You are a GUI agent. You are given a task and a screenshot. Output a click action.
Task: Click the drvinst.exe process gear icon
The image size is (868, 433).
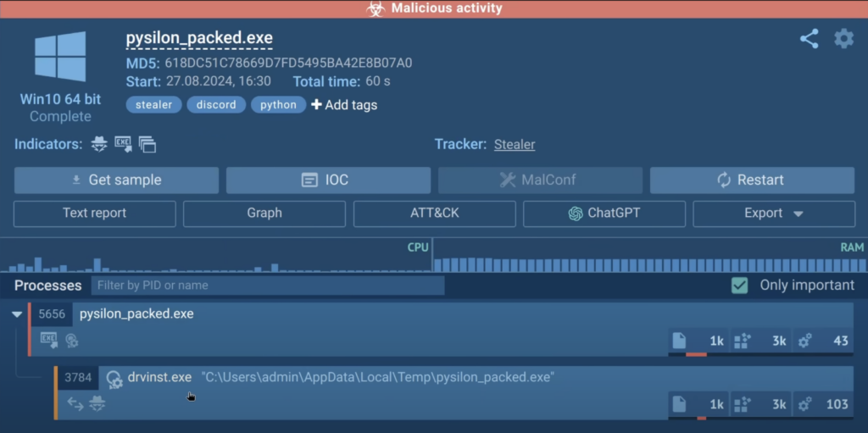114,378
